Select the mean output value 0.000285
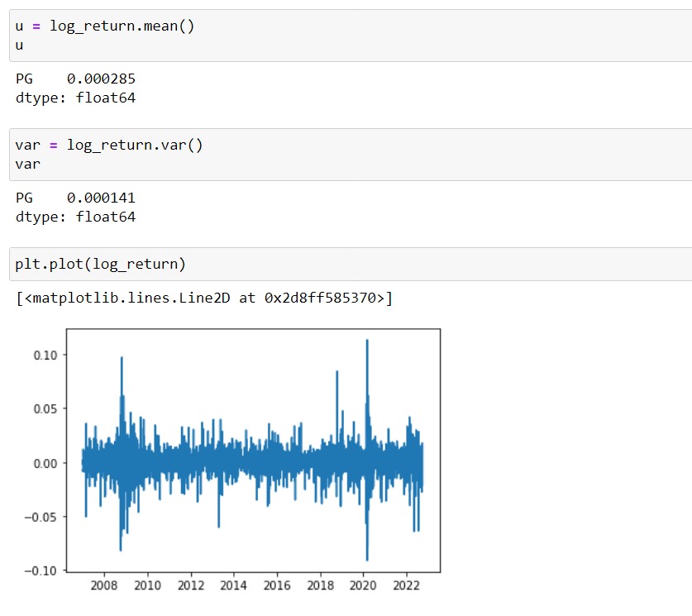Image resolution: width=692 pixels, height=616 pixels. tap(101, 79)
